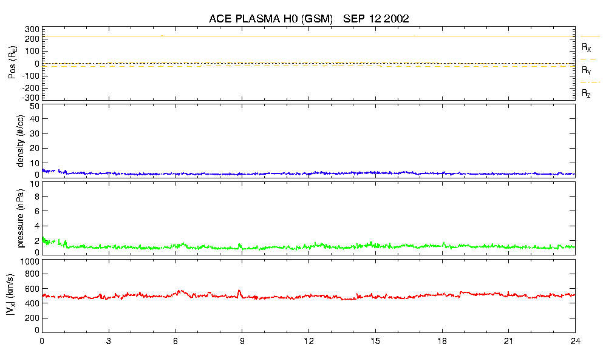The width and height of the screenshot is (603, 364).
Task: Select the Rx legend entry
Action: 586,47
